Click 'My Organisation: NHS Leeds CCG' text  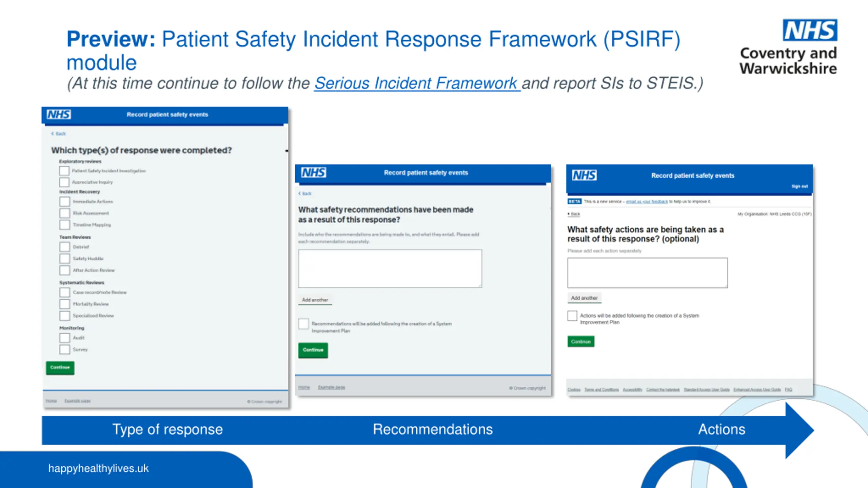774,214
